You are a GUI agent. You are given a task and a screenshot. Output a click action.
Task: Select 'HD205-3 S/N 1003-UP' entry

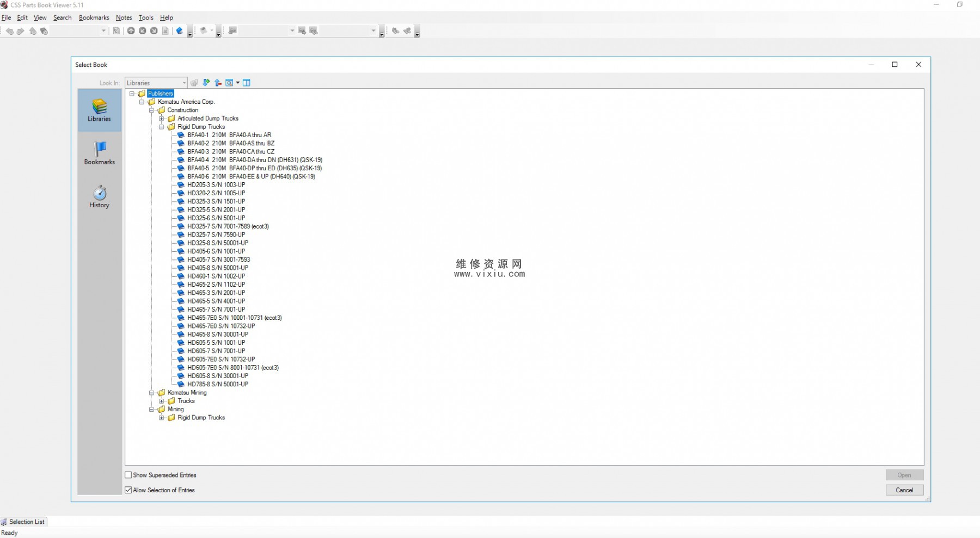point(216,185)
